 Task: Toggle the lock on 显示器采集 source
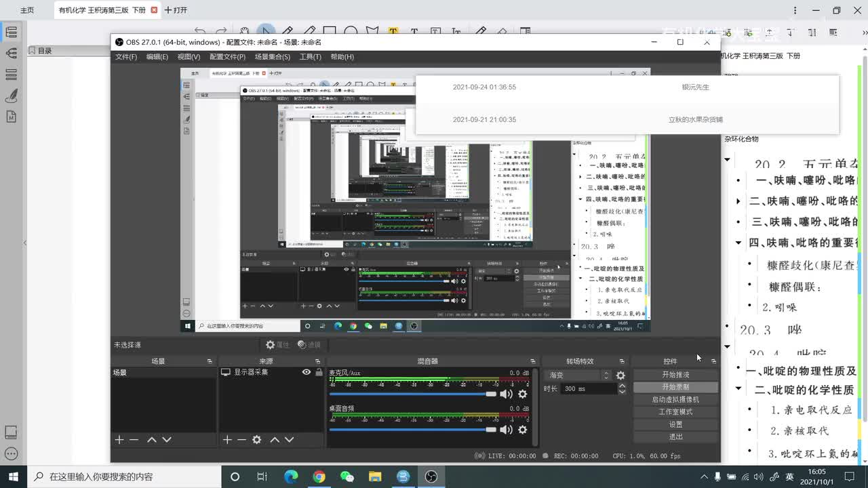[319, 372]
